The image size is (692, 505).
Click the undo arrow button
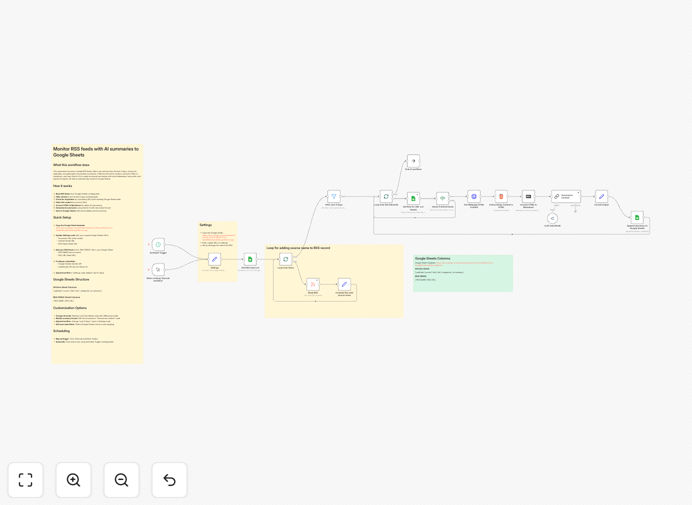[x=169, y=480]
